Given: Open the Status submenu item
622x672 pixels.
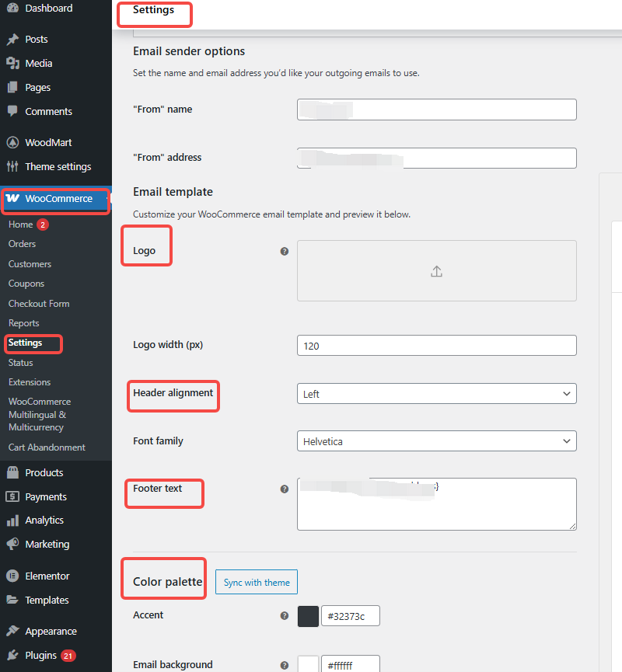Looking at the screenshot, I should pyautogui.click(x=20, y=362).
